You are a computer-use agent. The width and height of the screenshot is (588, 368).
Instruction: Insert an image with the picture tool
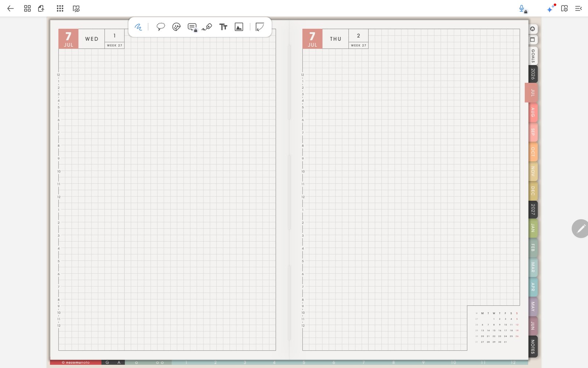(x=239, y=27)
